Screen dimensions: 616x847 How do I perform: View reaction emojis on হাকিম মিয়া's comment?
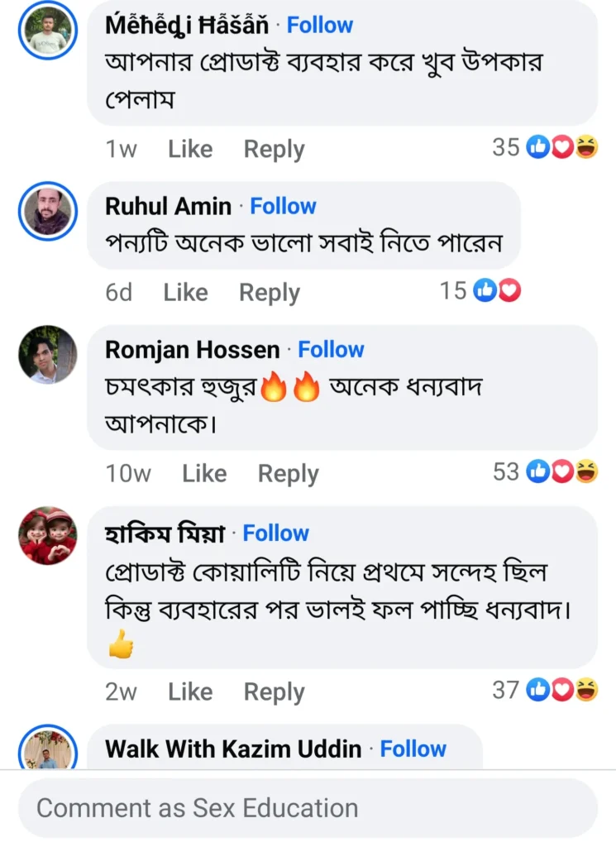(562, 690)
